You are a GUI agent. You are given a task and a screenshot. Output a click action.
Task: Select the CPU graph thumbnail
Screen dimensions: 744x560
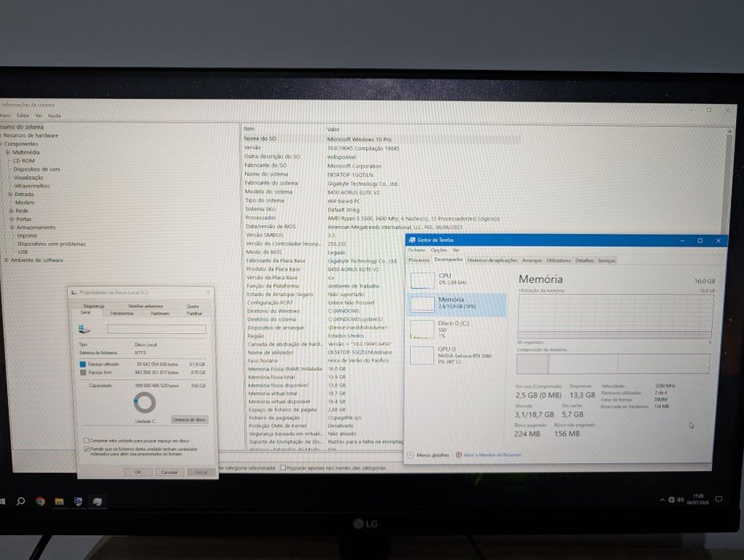[x=422, y=280]
